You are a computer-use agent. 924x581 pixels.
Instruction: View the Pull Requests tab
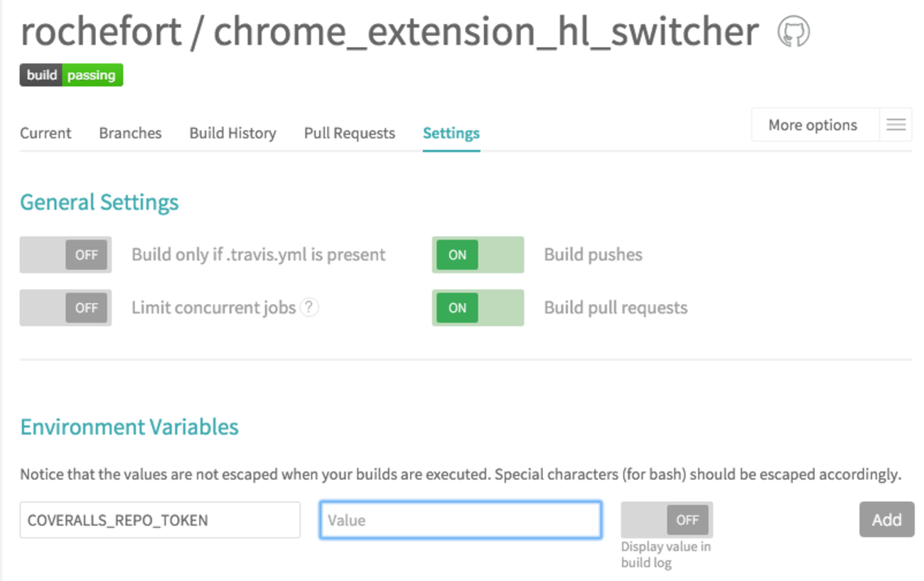[349, 133]
